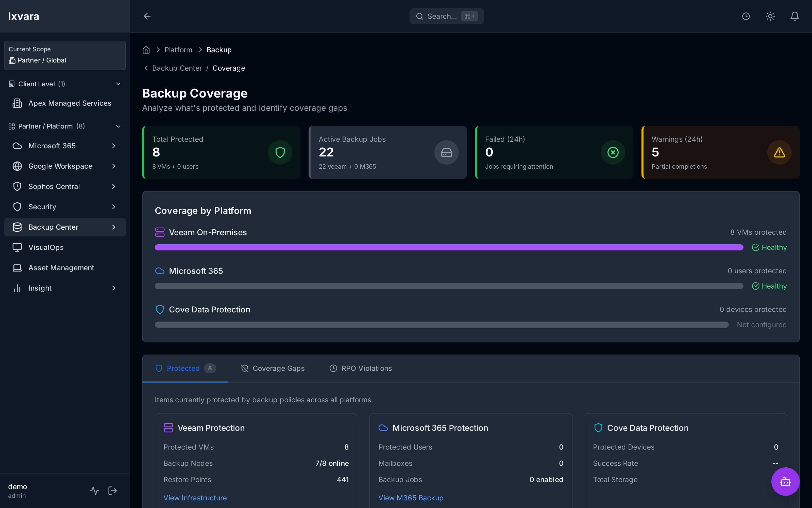812x508 pixels.
Task: Open the history clock icon
Action: click(746, 16)
